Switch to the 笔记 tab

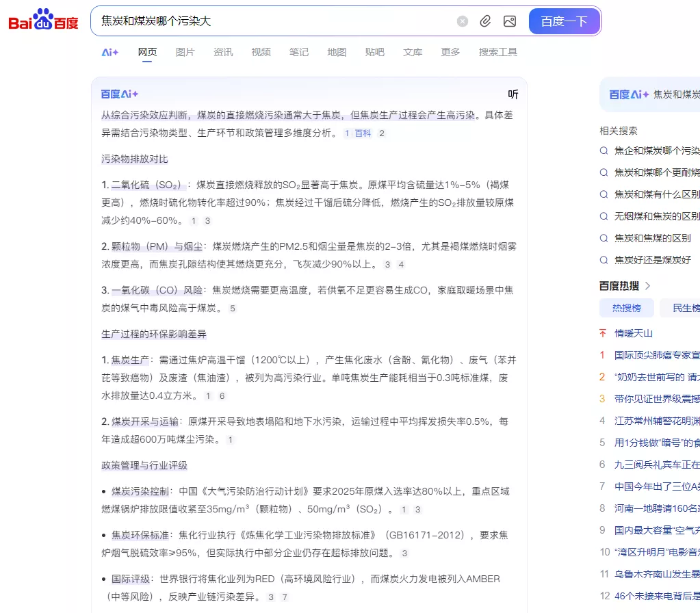coord(298,52)
